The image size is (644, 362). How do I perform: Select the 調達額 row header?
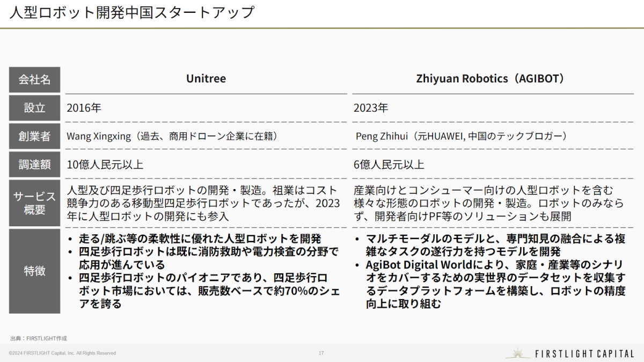[x=35, y=164]
